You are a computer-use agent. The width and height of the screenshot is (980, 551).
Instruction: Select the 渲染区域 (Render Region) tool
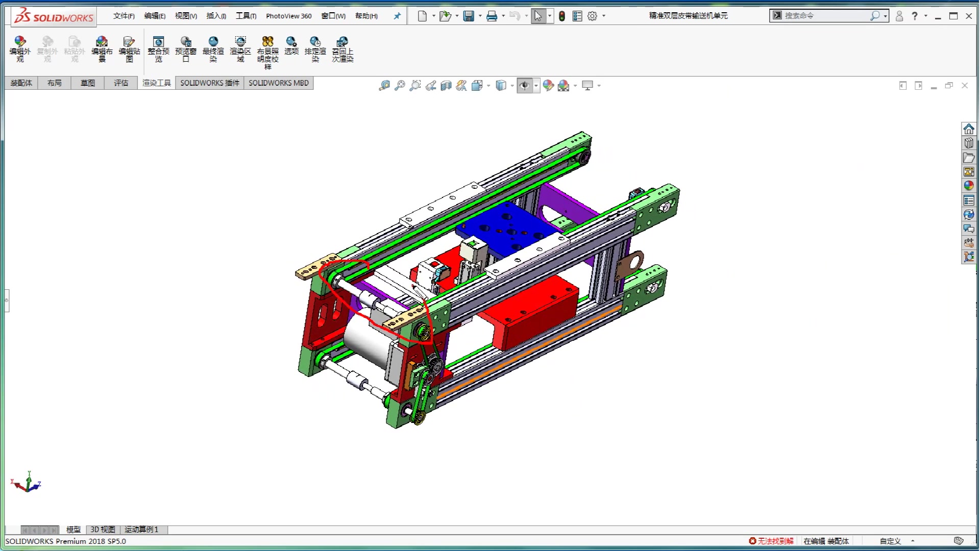click(241, 48)
